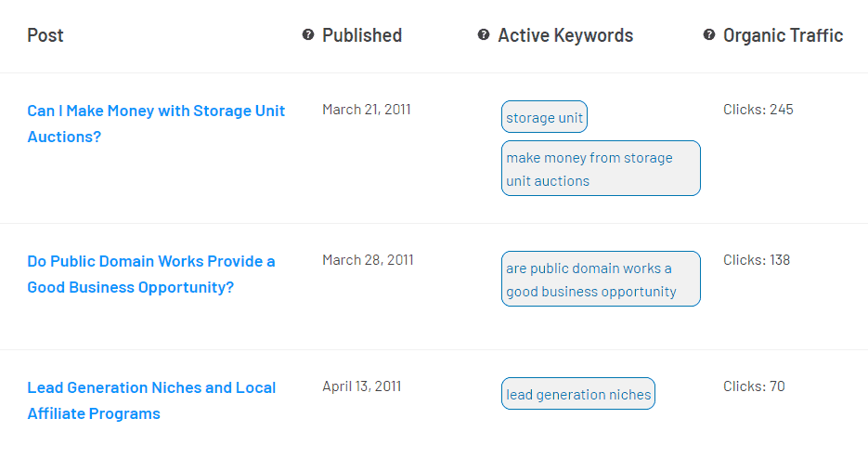Click help icon beside Organic Traffic header

pos(708,35)
